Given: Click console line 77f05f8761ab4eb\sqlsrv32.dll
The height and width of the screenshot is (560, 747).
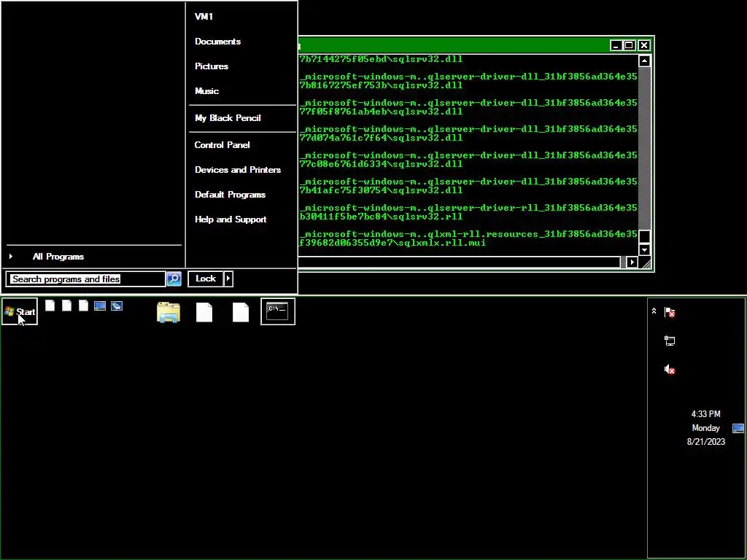Looking at the screenshot, I should (x=381, y=112).
